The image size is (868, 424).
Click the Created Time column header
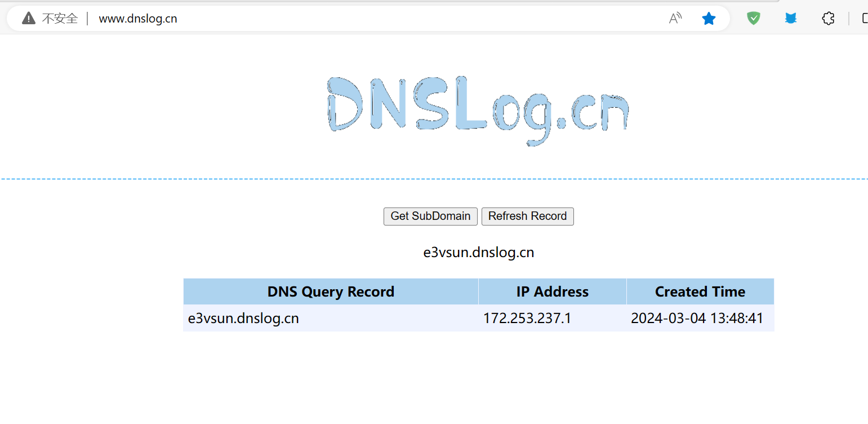click(x=700, y=291)
